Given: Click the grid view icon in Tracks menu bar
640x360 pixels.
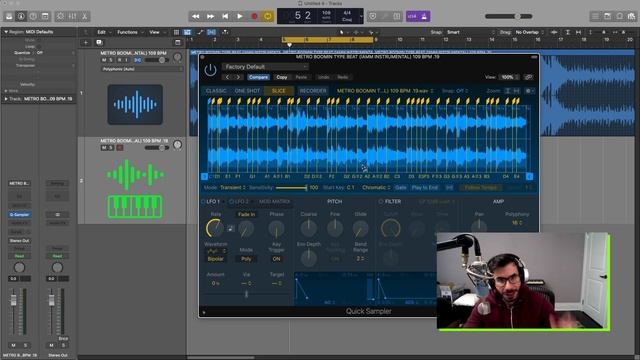Looking at the screenshot, I should click(x=176, y=32).
